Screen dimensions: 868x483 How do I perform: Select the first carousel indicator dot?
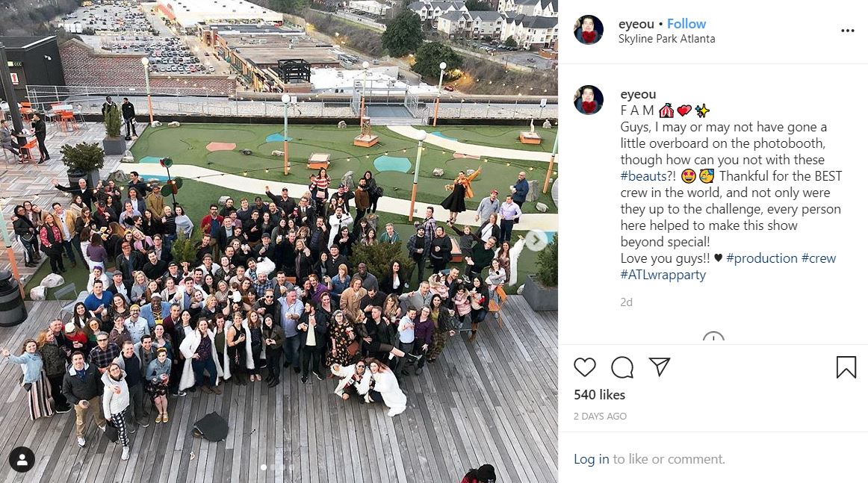pos(264,467)
